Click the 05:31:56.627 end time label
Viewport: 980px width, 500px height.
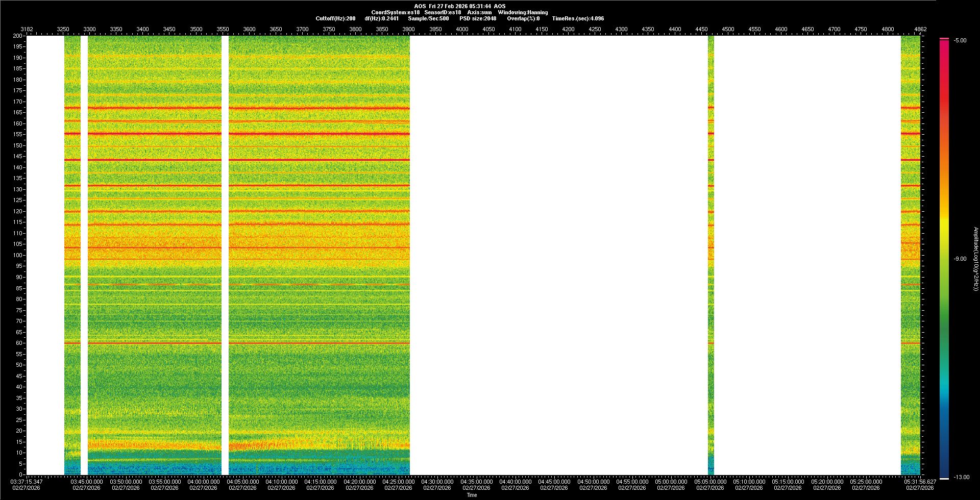[920, 482]
